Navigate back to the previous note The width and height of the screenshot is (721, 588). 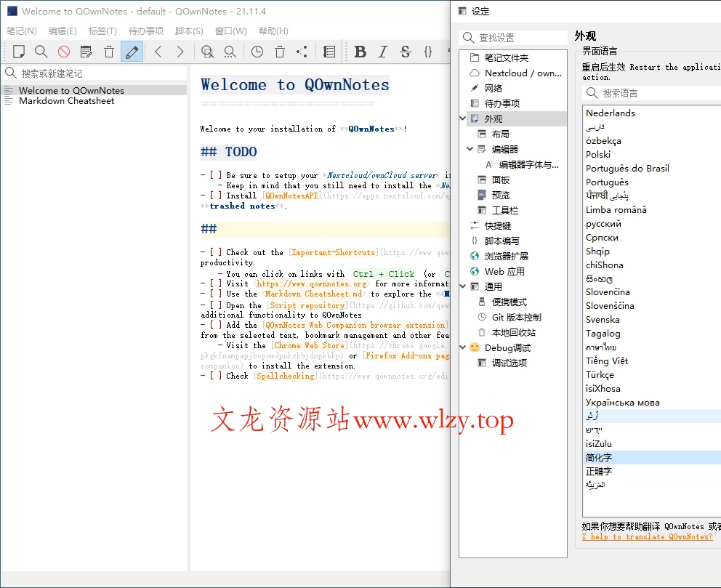click(157, 52)
